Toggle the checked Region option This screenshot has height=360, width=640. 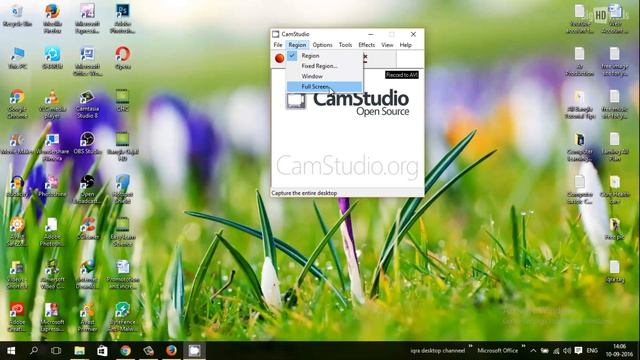(324, 56)
